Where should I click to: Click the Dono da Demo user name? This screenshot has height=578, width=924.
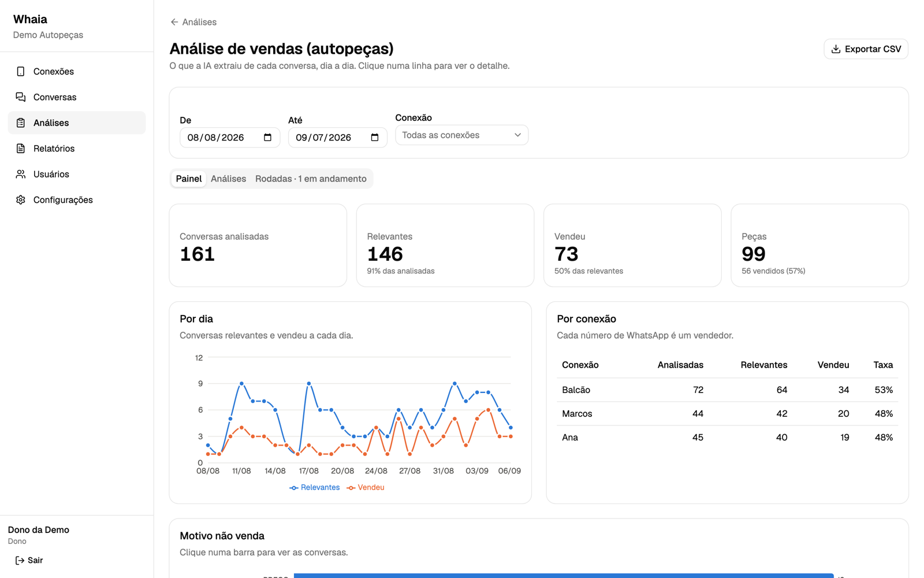39,530
